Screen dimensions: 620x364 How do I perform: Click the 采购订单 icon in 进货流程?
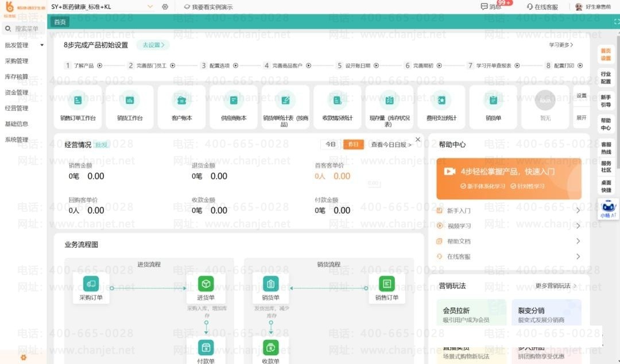(91, 283)
